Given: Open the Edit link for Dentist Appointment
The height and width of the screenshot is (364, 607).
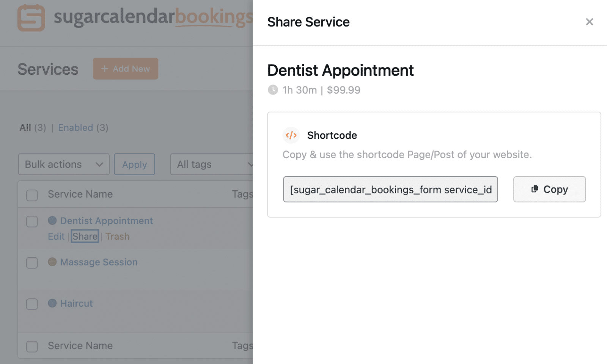Looking at the screenshot, I should [56, 236].
